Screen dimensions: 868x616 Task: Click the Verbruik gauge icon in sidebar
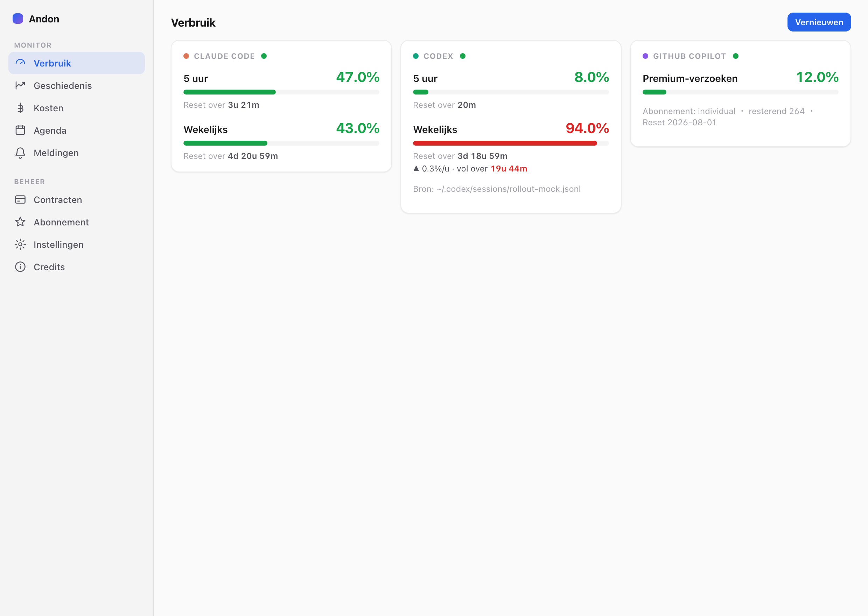[20, 63]
